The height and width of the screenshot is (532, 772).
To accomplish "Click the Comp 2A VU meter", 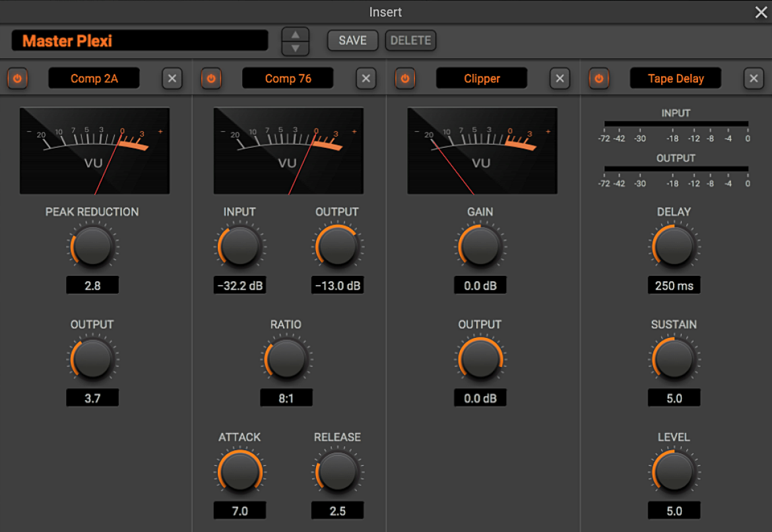I will click(94, 150).
